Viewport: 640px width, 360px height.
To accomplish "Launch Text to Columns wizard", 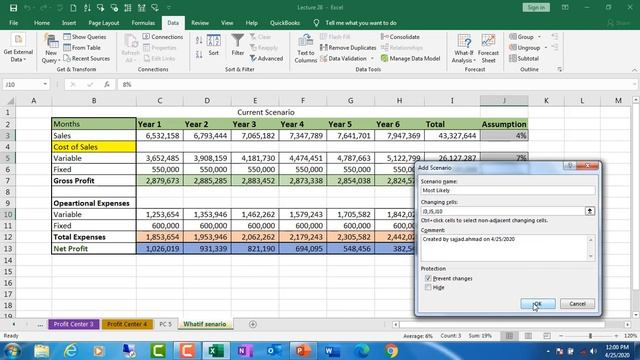I will 306,49.
